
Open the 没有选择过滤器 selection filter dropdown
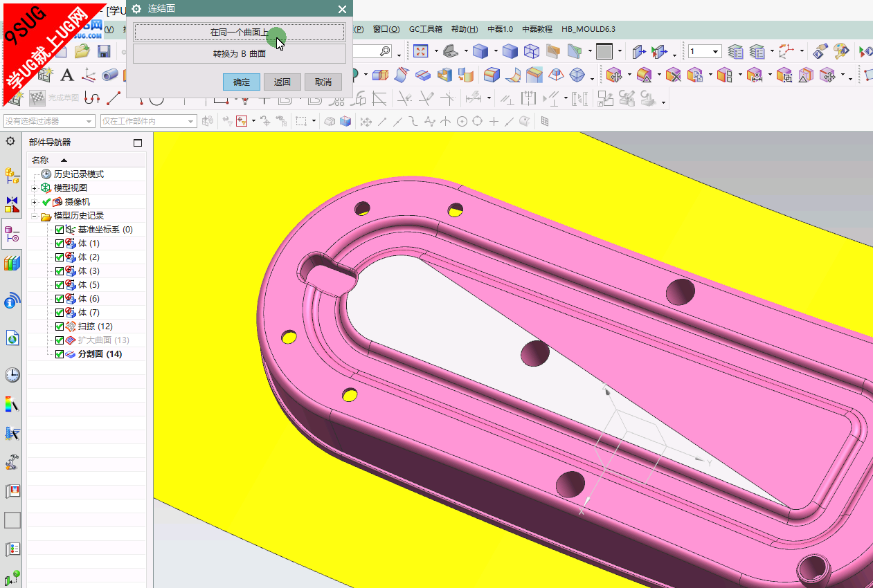coord(49,121)
